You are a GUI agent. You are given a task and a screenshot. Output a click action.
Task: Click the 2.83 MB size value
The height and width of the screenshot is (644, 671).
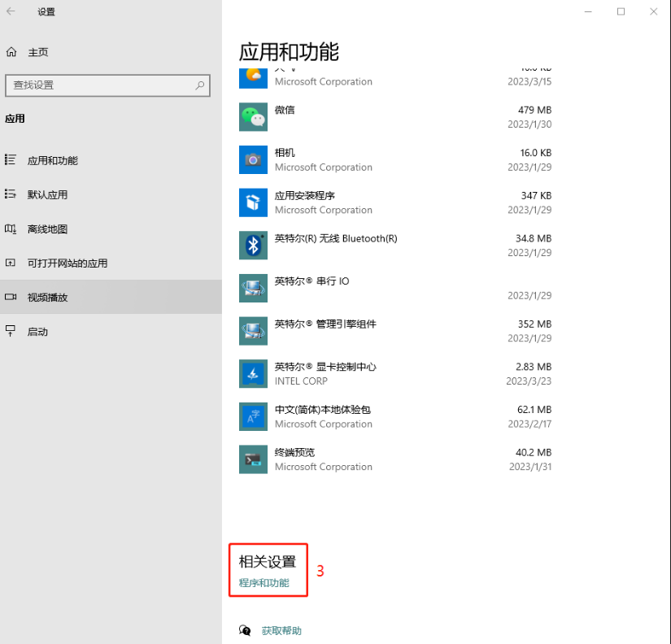tap(534, 367)
